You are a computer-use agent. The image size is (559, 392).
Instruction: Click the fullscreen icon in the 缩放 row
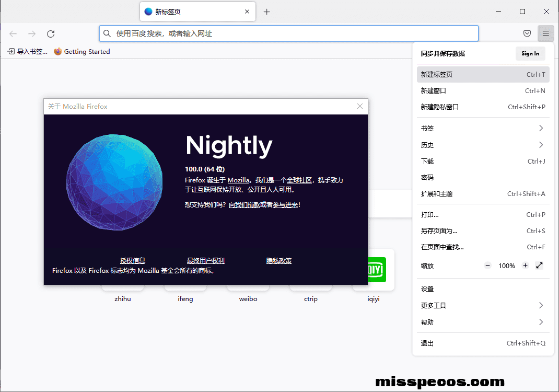coord(540,266)
